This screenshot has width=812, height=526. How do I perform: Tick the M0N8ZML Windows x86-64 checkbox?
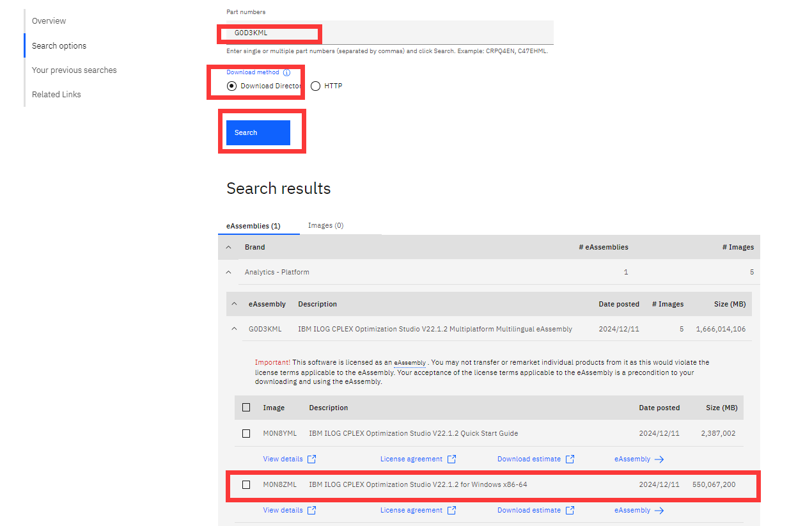(x=246, y=484)
